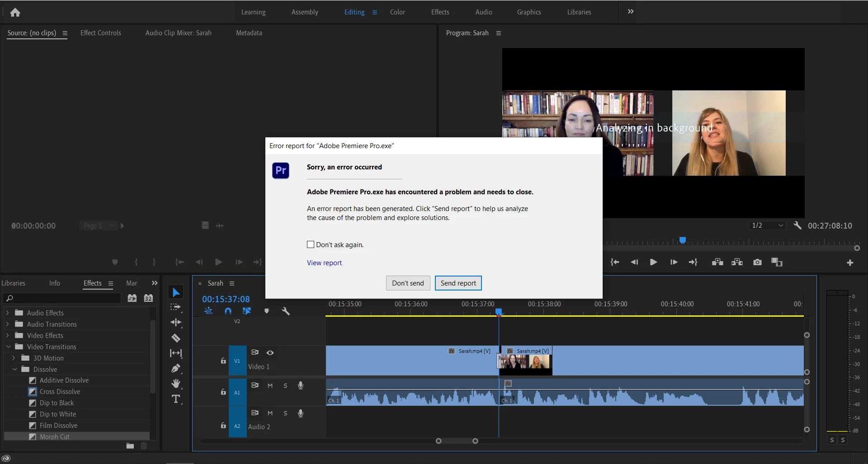868x464 pixels.
Task: Toggle Linked Selection in timeline
Action: coord(247,311)
